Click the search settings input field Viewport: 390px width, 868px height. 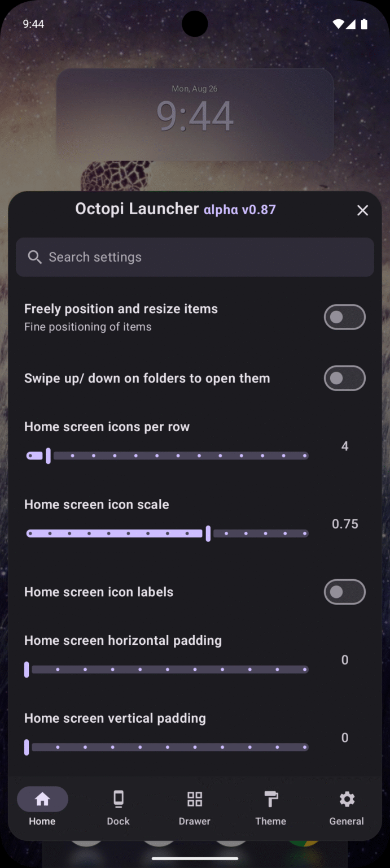point(195,257)
